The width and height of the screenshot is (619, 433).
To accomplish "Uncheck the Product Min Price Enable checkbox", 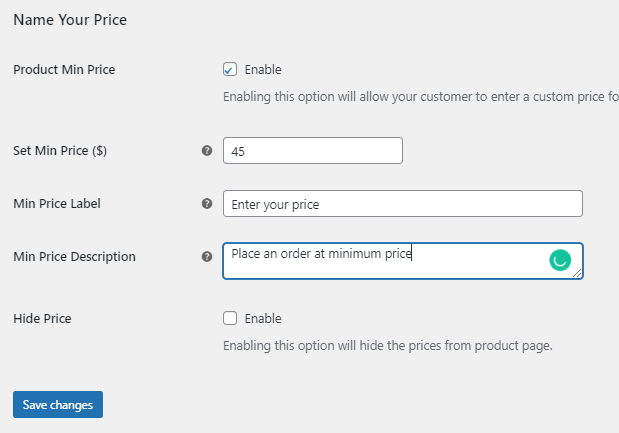I will point(230,69).
